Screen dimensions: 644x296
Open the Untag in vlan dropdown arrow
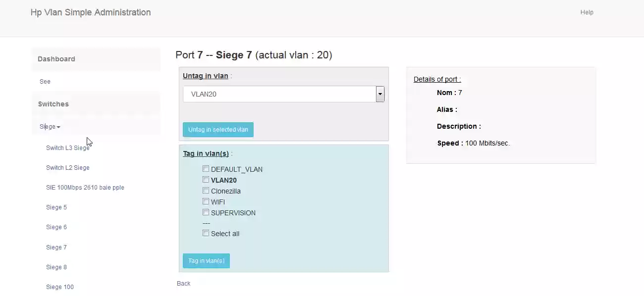pos(380,94)
